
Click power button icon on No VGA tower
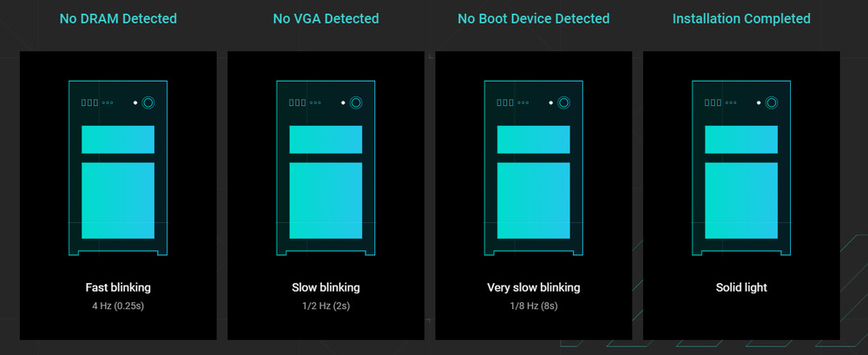click(x=356, y=102)
